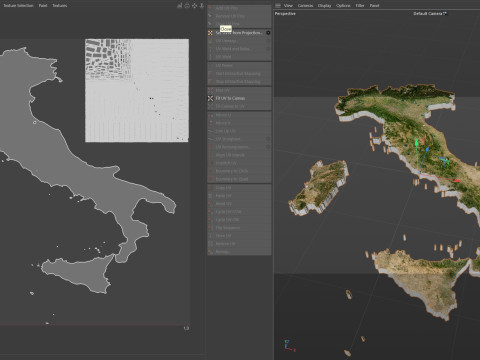Run the Reset UV command
480x360 pixels.
tap(239, 204)
